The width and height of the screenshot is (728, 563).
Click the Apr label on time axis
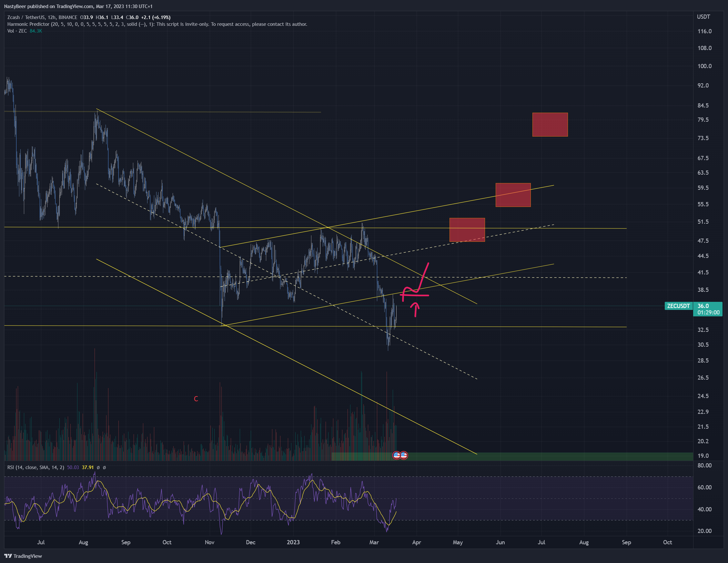pyautogui.click(x=417, y=542)
